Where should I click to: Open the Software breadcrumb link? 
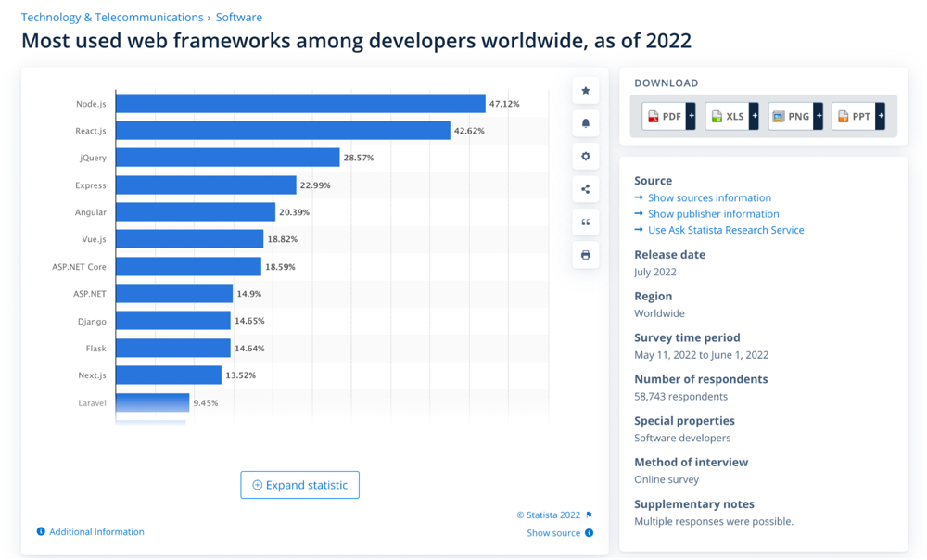pyautogui.click(x=239, y=17)
